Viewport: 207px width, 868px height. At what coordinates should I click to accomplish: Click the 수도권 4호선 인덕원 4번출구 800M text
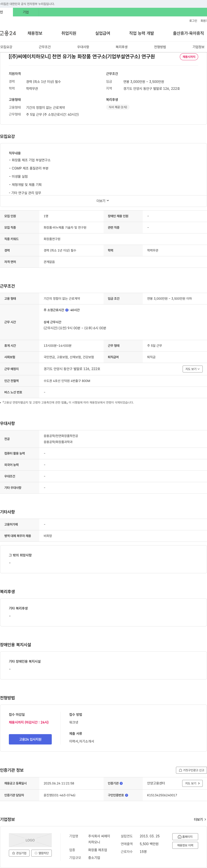click(67, 381)
